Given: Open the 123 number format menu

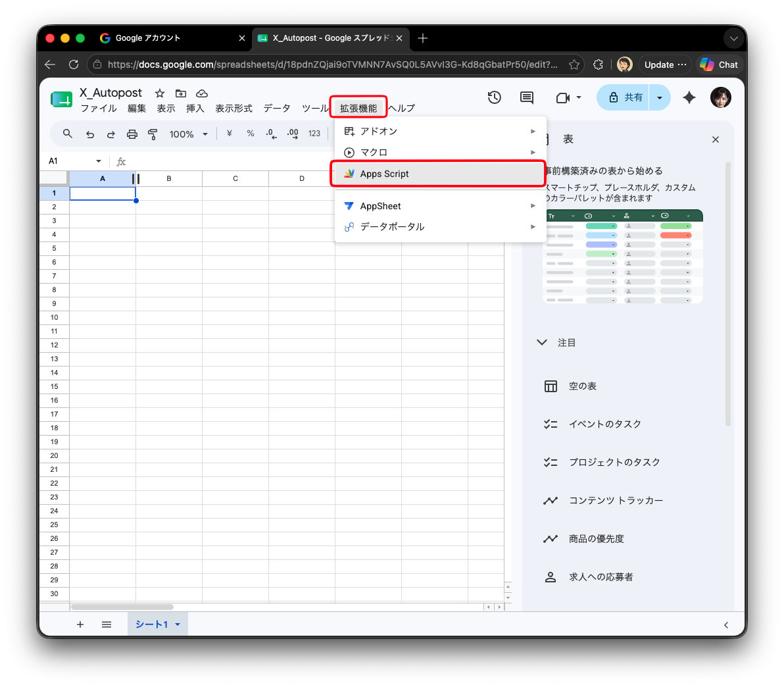Looking at the screenshot, I should click(x=314, y=134).
